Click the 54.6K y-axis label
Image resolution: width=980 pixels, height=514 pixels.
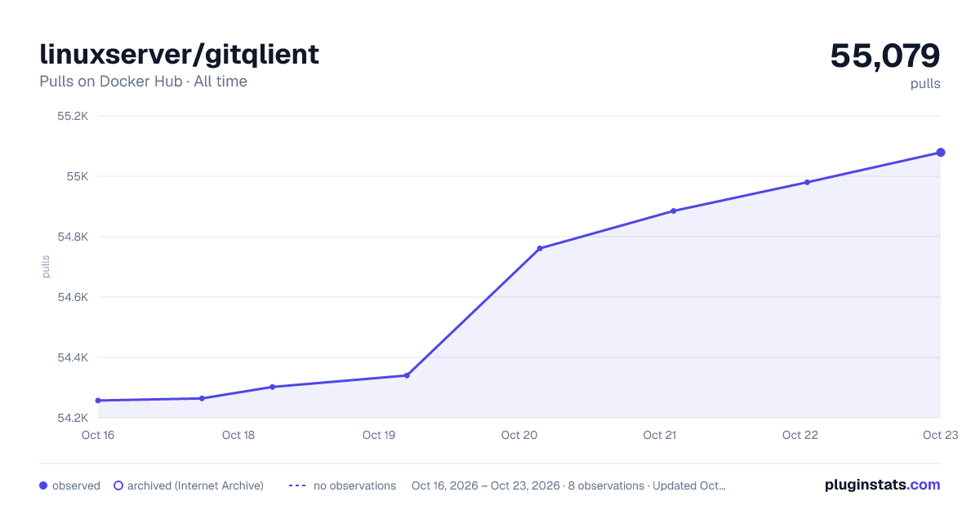point(72,297)
